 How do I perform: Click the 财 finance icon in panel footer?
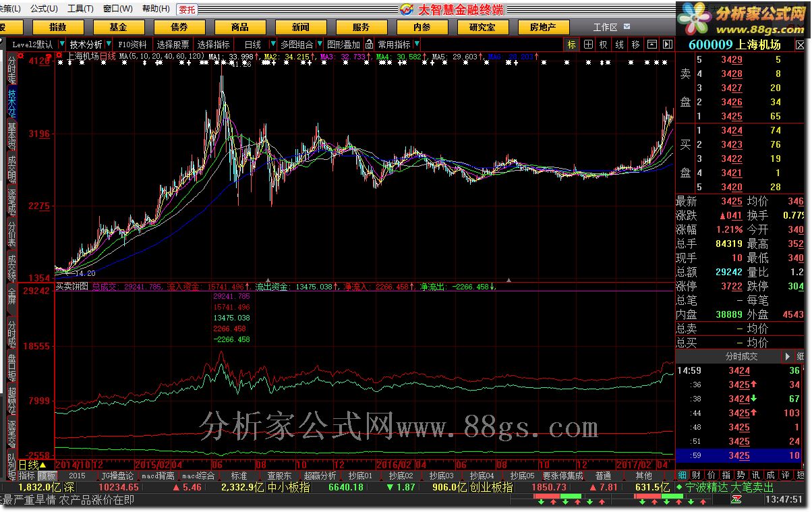697,476
